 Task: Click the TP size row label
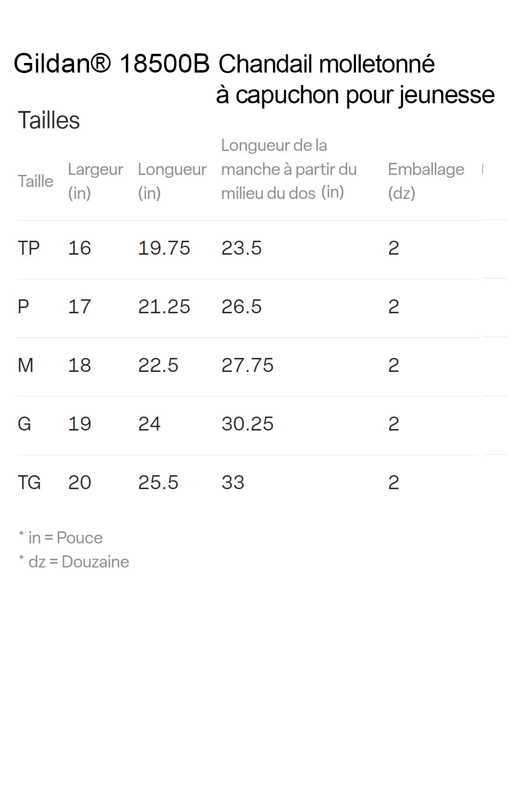coord(28,248)
